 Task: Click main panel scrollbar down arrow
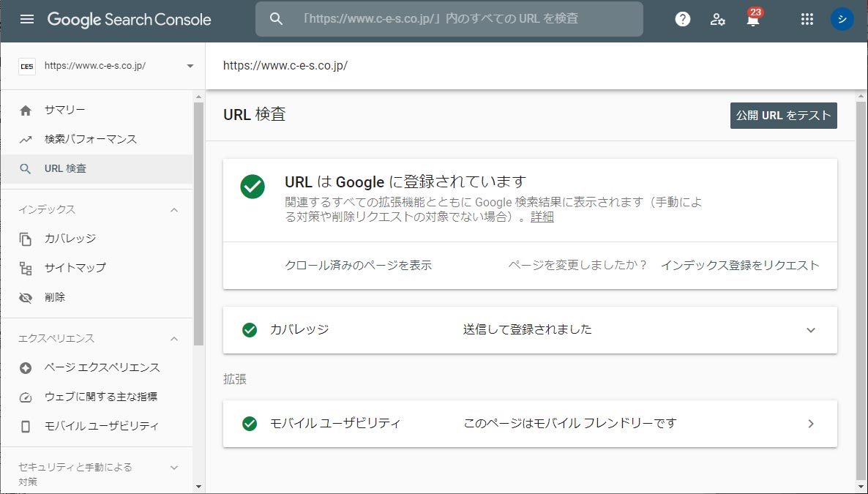pos(861,487)
